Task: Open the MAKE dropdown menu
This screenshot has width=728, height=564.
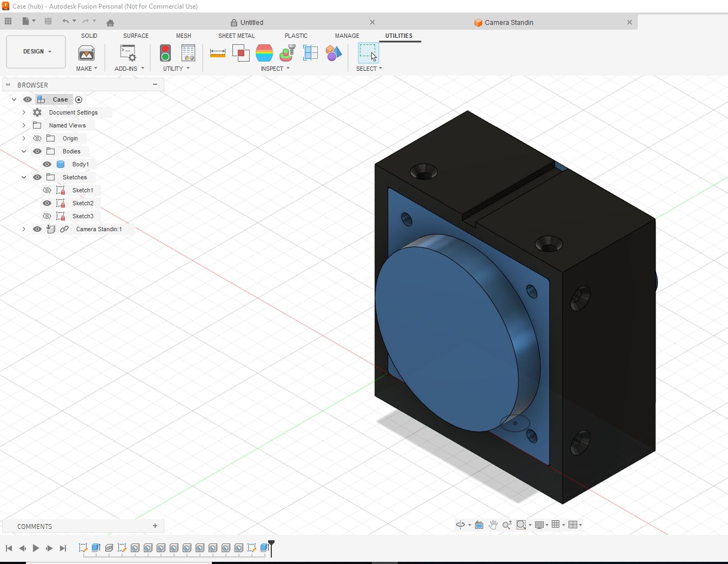Action: (x=86, y=69)
